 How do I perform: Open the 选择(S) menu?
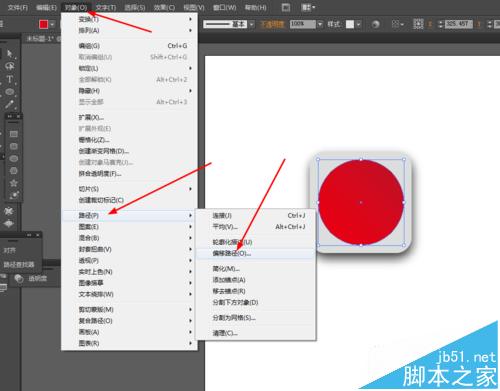[135, 7]
